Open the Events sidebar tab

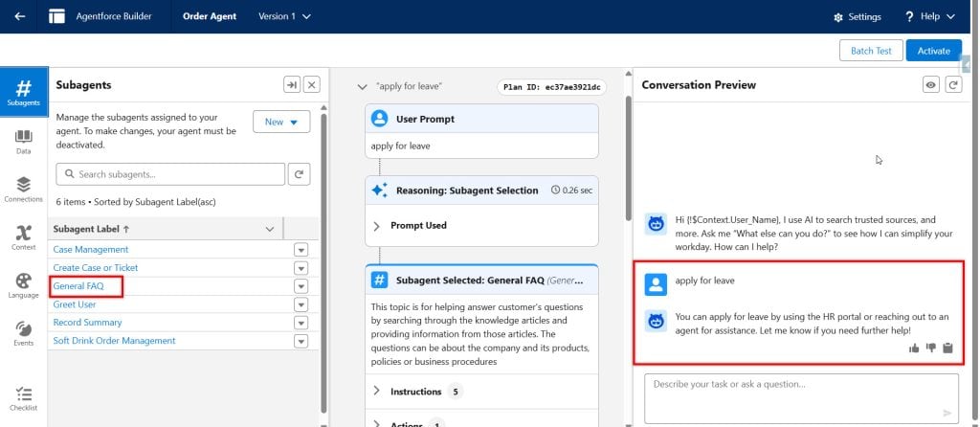point(24,333)
